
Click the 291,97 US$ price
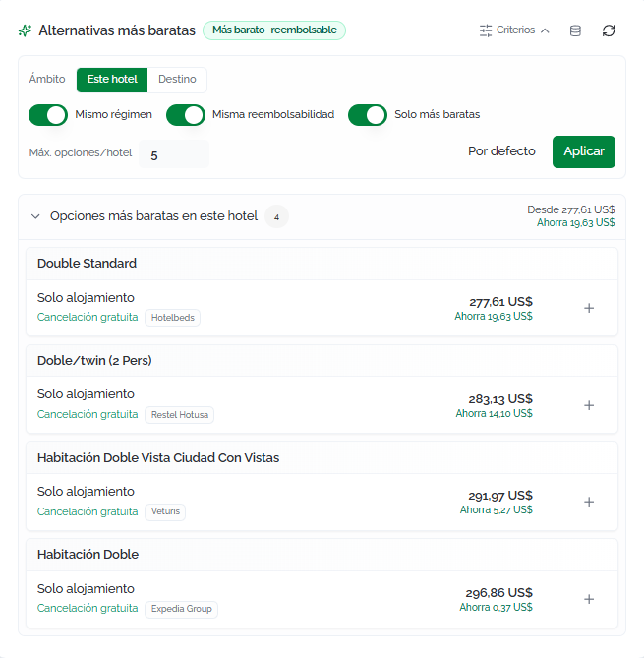pyautogui.click(x=500, y=496)
